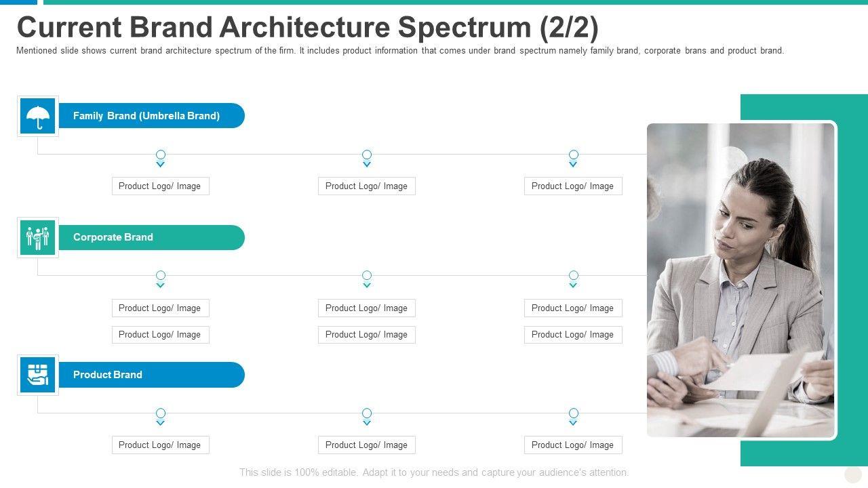This screenshot has width=868, height=488.
Task: Click first pin marker under Family Brand
Action: [161, 155]
